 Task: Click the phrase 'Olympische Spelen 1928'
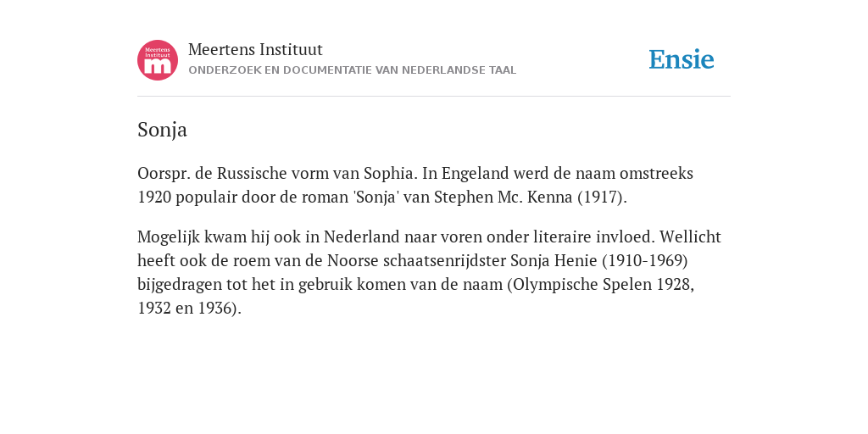pos(603,285)
